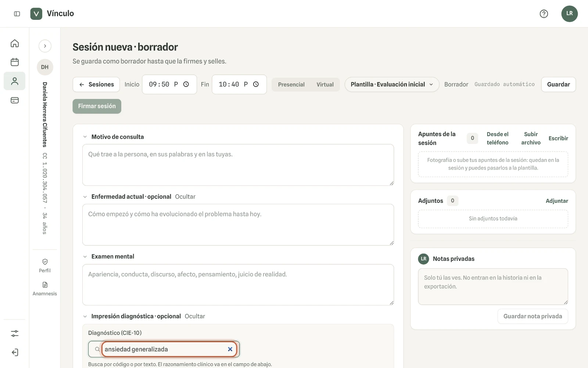Hide Impresión diagnóstica with Ocultar
588x368 pixels.
[195, 316]
